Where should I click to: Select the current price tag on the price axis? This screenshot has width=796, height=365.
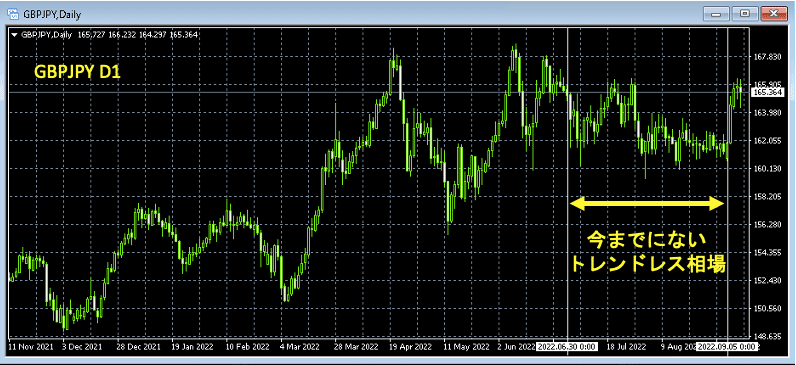coord(768,92)
